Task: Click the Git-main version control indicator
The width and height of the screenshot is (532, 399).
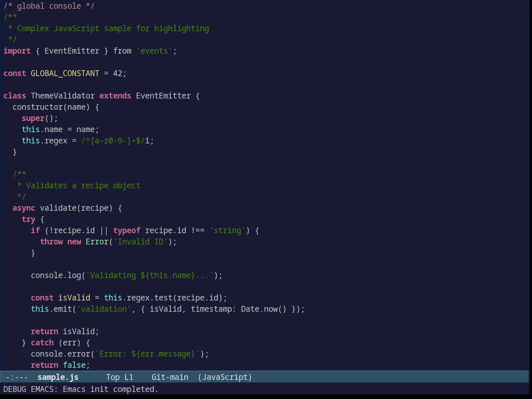Action: click(x=170, y=377)
